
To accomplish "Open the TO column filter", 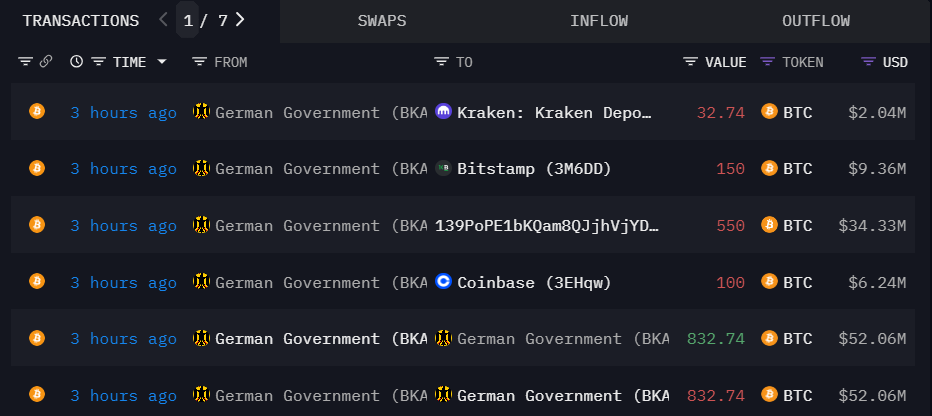I will pyautogui.click(x=441, y=62).
